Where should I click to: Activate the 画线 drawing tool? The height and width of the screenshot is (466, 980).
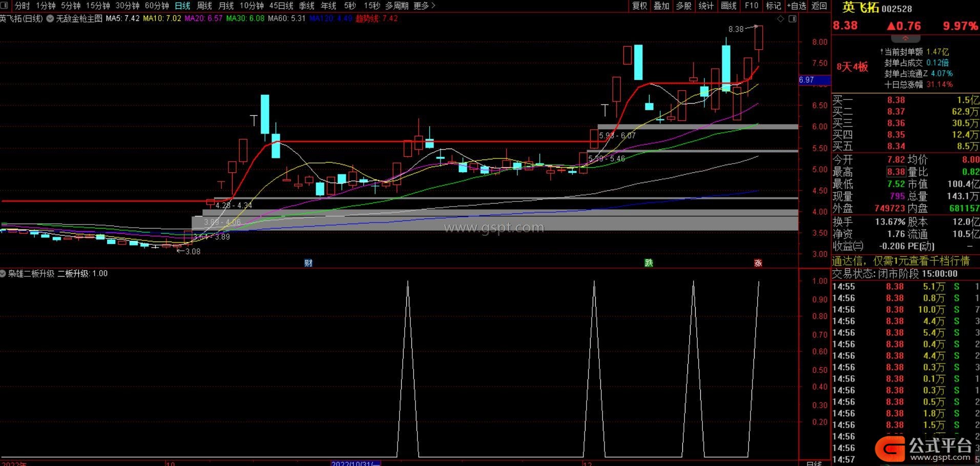pos(728,6)
